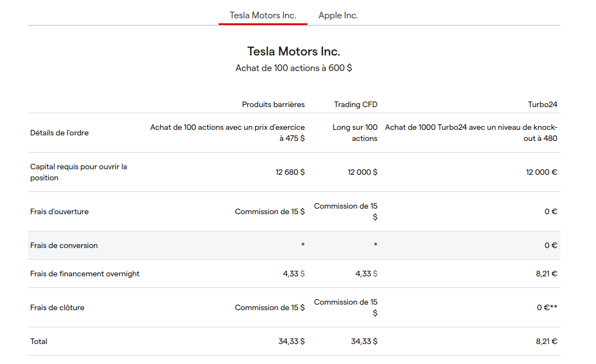596x364 pixels.
Task: Select the Tesla Motors Inc. tab
Action: coord(263,16)
